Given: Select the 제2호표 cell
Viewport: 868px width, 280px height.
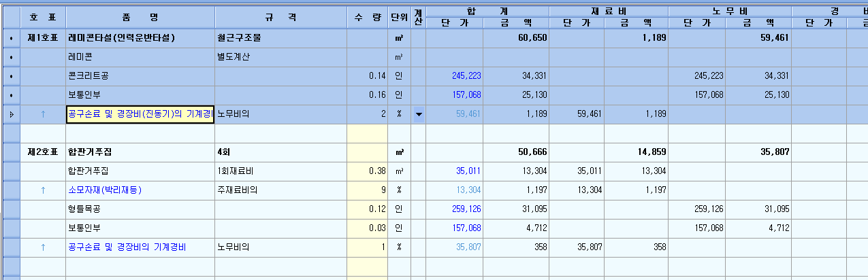Looking at the screenshot, I should (42, 152).
